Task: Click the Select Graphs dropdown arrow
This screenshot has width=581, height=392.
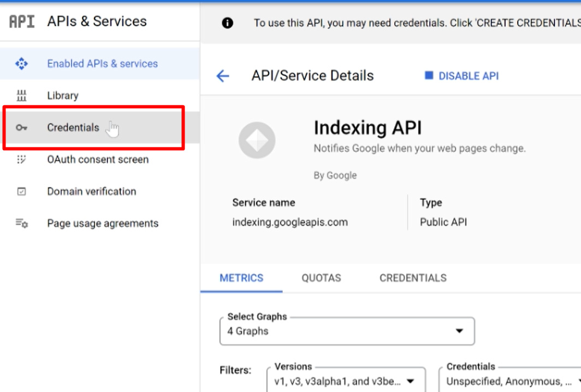Action: pos(459,331)
